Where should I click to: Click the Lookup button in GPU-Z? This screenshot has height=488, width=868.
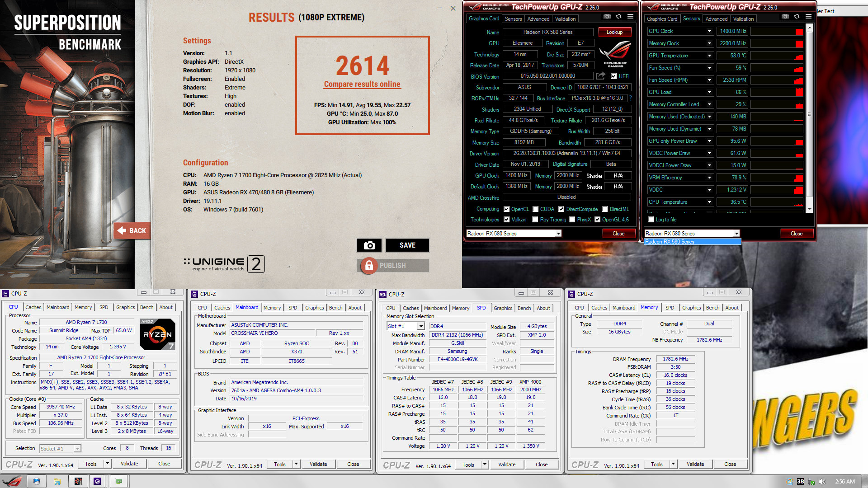tap(614, 32)
